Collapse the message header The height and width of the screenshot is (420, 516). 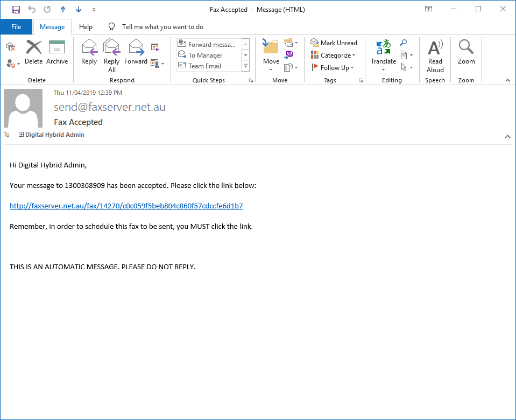(507, 136)
